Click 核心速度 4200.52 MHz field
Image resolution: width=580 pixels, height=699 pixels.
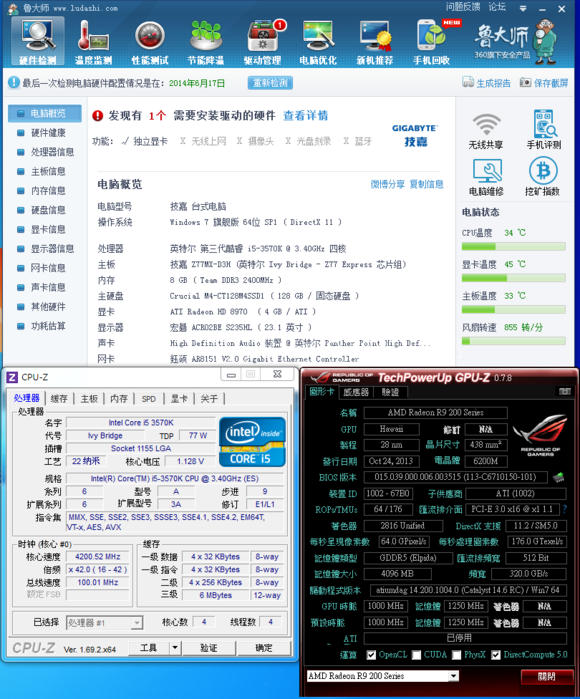pyautogui.click(x=98, y=557)
